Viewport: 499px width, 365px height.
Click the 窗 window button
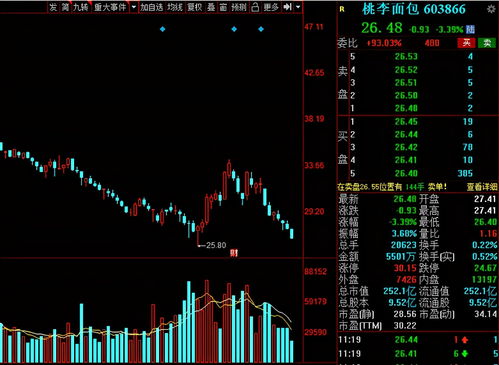[x=223, y=7]
